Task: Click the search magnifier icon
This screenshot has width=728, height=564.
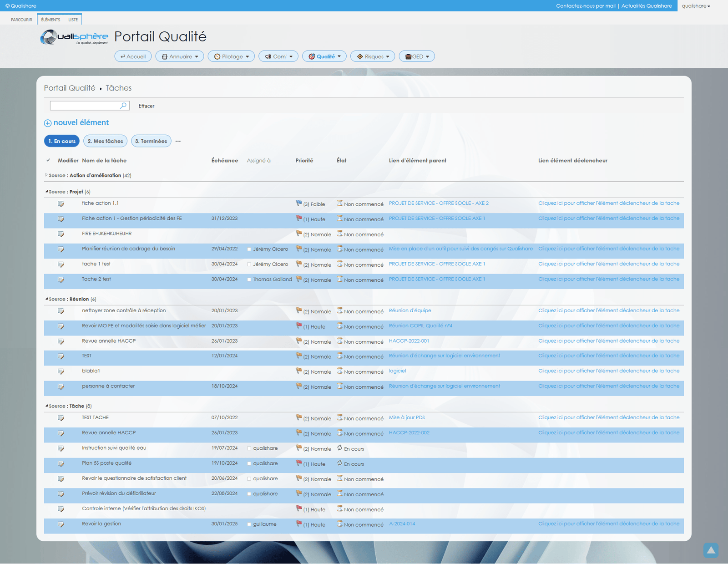Action: point(122,105)
